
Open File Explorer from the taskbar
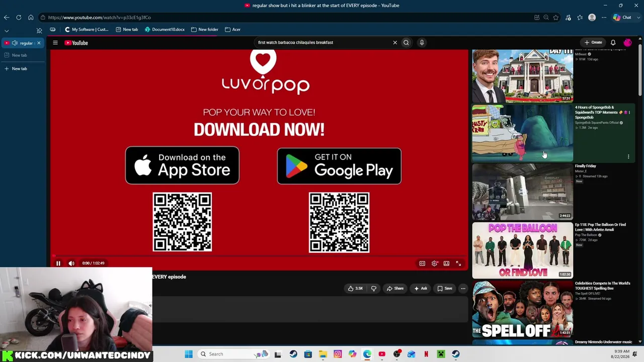pos(323,354)
